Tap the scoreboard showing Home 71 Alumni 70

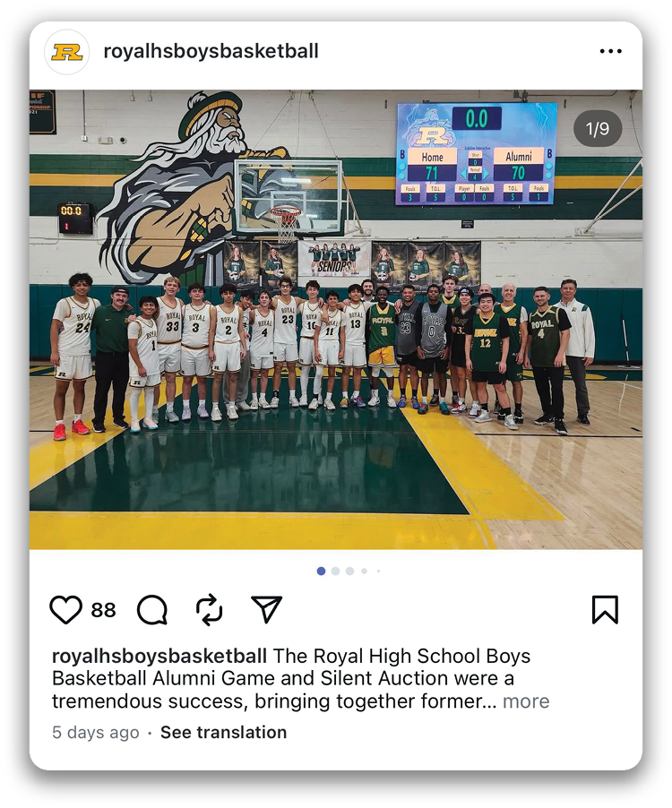[476, 153]
